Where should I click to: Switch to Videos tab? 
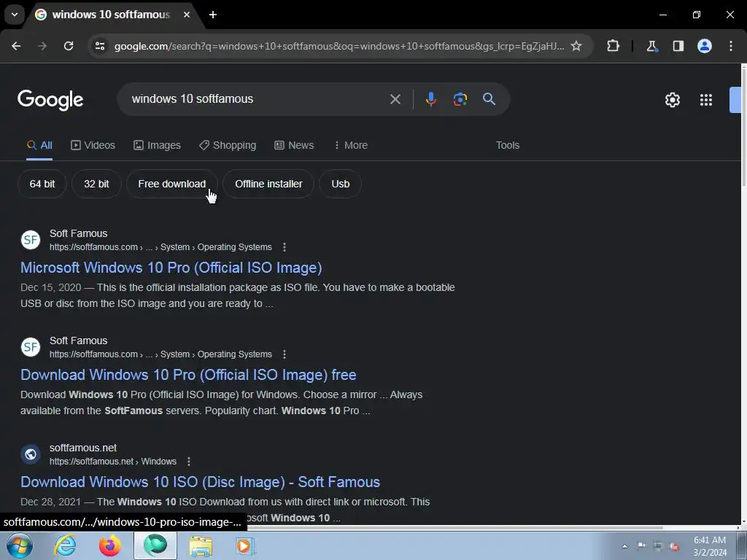(93, 145)
